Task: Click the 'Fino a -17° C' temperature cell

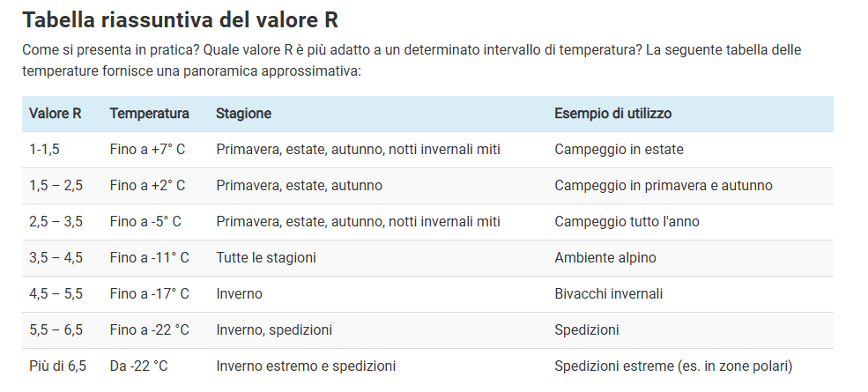Action: 150,294
